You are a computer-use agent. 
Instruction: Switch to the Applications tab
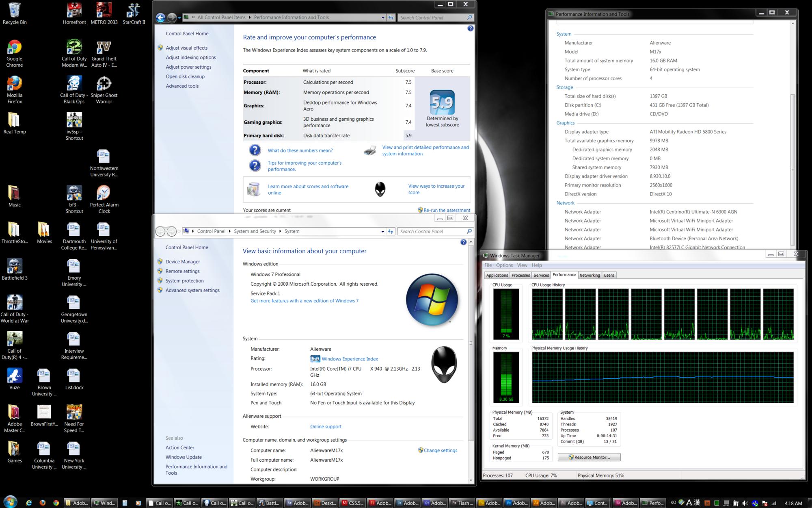pyautogui.click(x=497, y=275)
